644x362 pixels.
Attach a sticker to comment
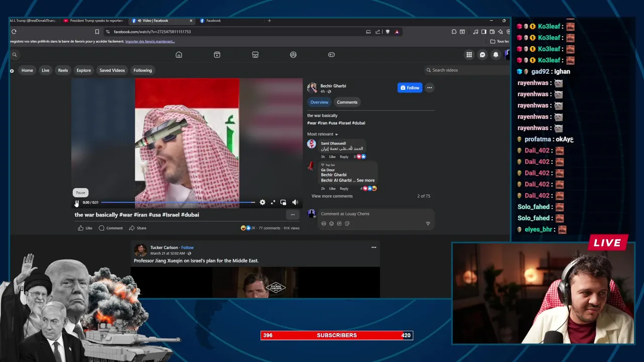347,224
